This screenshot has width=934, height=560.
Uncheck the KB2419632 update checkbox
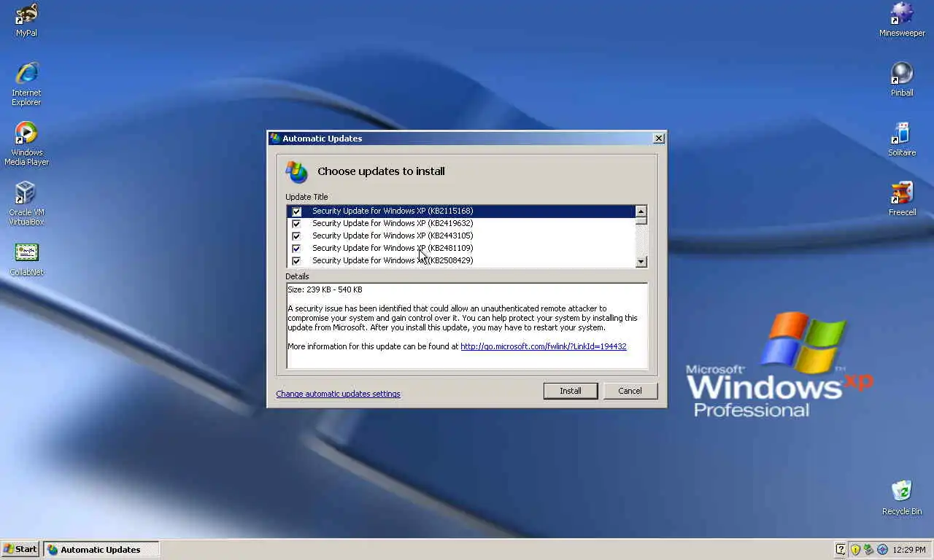click(x=296, y=224)
